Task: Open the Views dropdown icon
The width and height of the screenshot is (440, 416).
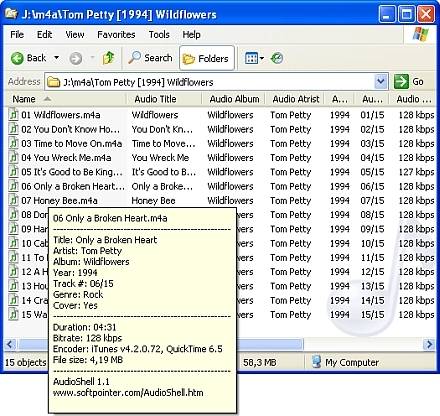Action: [x=254, y=58]
